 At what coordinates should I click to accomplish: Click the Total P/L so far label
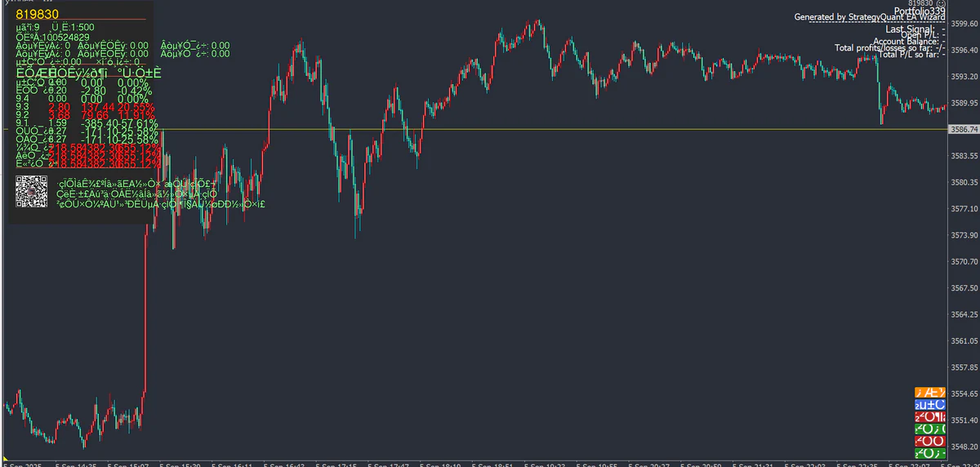909,54
